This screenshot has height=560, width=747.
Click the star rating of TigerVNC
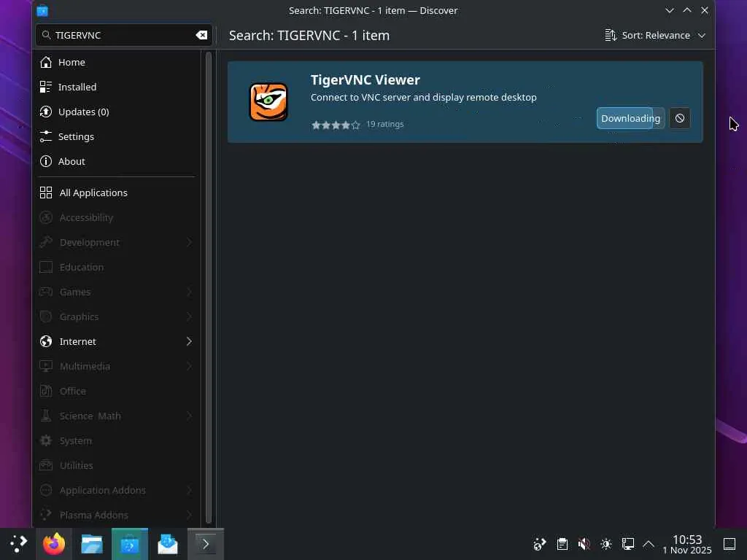coord(336,125)
